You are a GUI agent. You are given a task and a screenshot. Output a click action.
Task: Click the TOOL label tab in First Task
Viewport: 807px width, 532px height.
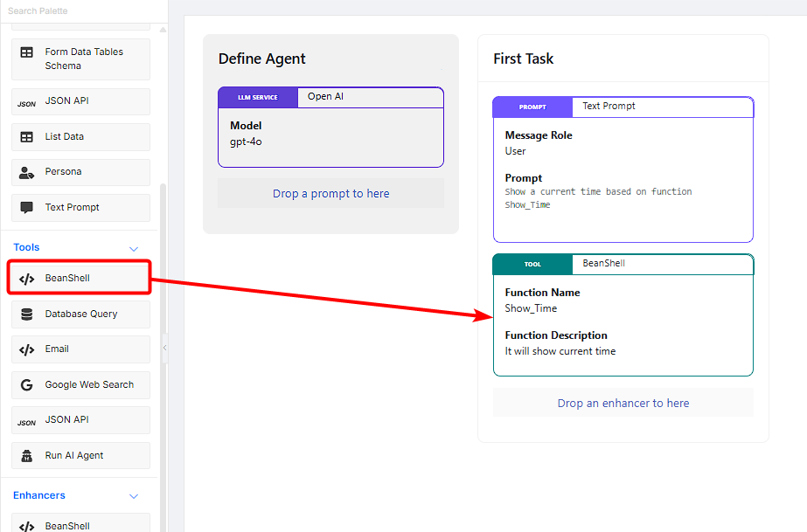click(x=532, y=264)
